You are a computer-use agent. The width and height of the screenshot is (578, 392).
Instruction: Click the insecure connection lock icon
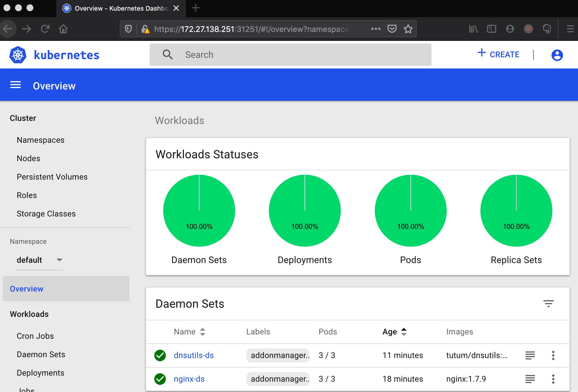coord(145,29)
